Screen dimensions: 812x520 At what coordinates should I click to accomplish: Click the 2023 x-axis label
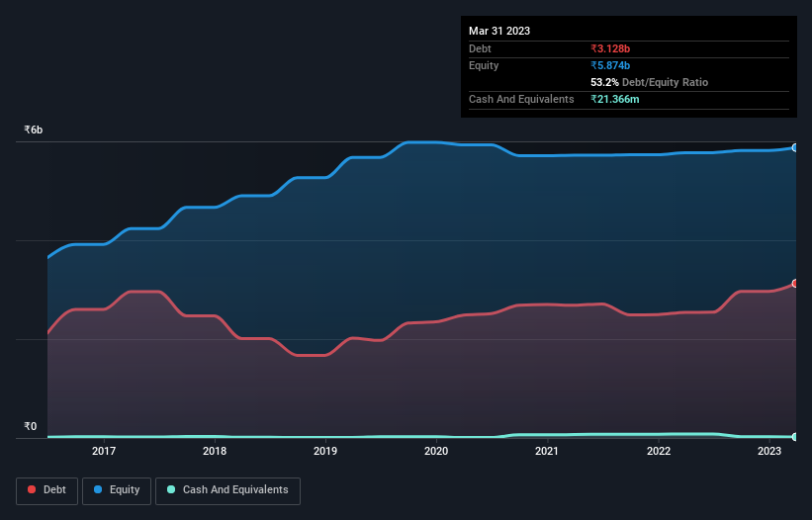(x=769, y=451)
